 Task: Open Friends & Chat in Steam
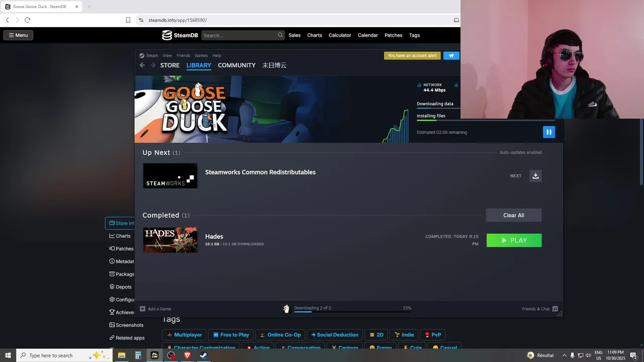540,309
